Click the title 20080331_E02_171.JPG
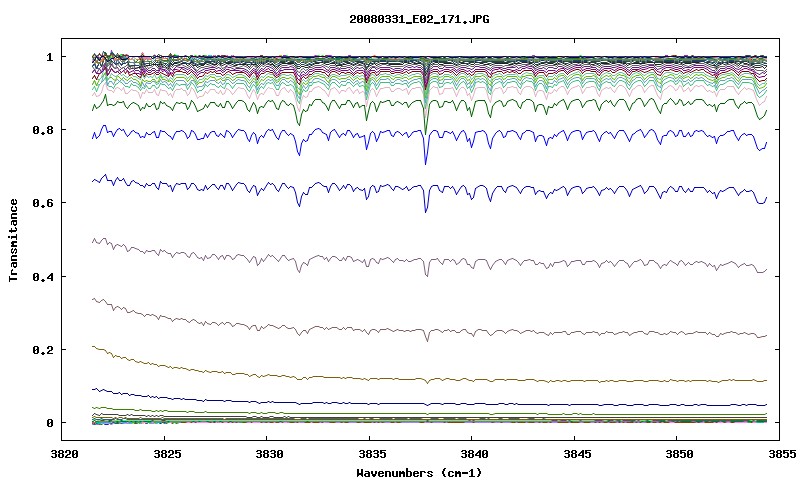The width and height of the screenshot is (800, 480). tap(419, 19)
